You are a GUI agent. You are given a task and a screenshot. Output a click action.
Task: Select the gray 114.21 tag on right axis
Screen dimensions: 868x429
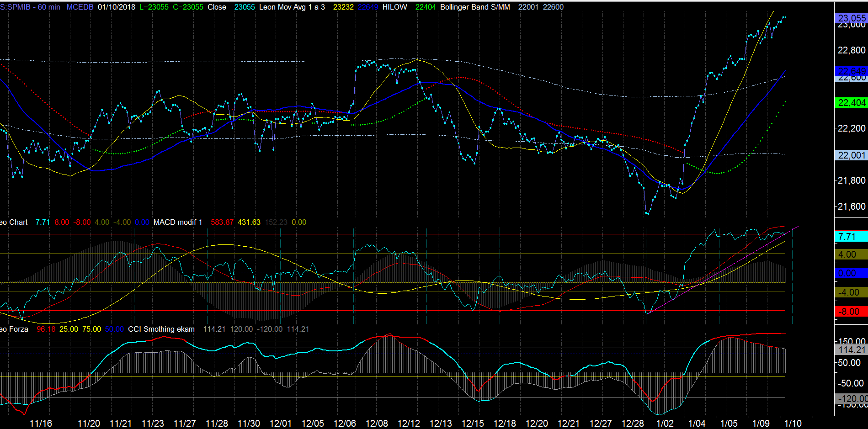pos(851,350)
